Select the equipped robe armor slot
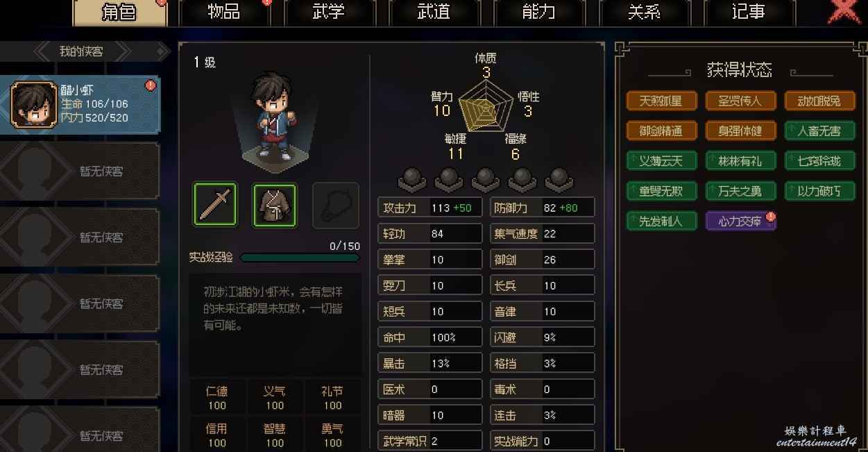The height and width of the screenshot is (452, 868). 275,205
